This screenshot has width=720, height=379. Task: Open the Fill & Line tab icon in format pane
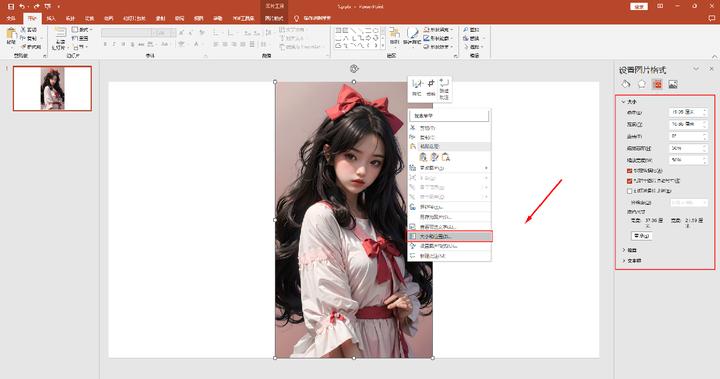pyautogui.click(x=626, y=84)
